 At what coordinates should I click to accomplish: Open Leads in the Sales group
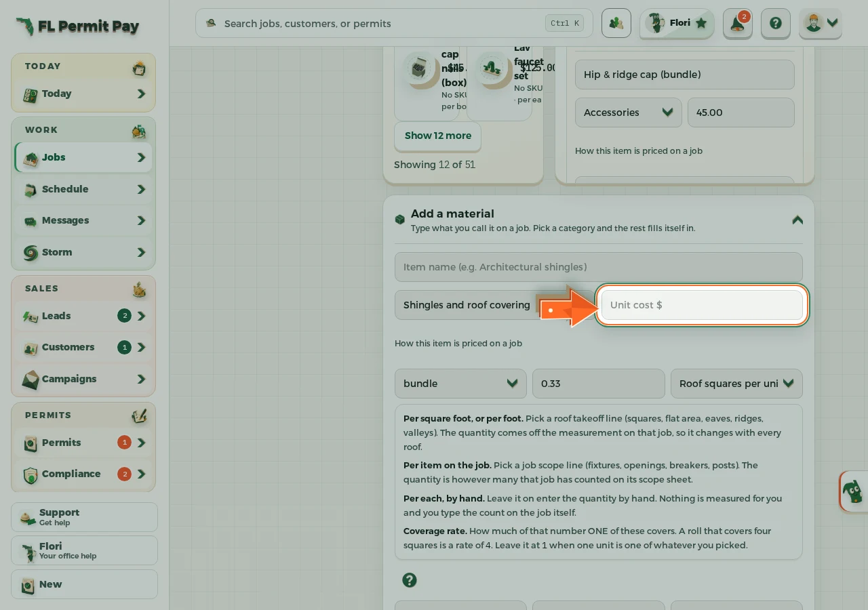click(x=83, y=316)
